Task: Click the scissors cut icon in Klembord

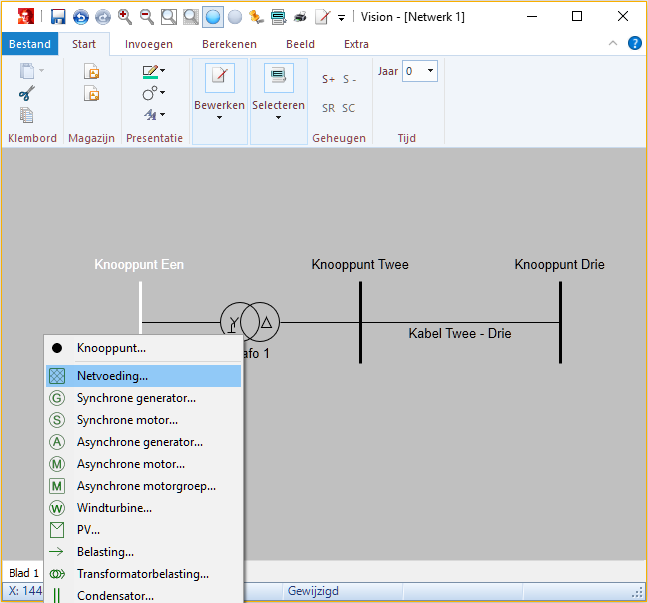Action: coord(27,93)
